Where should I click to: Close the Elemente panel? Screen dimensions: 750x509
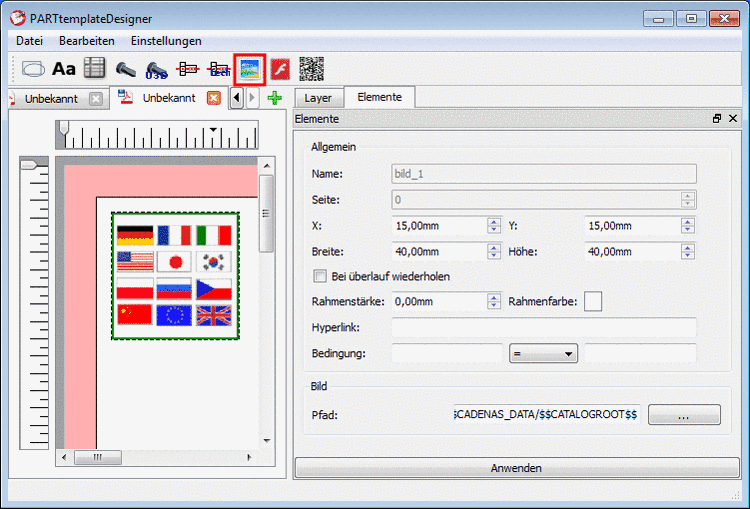click(733, 118)
